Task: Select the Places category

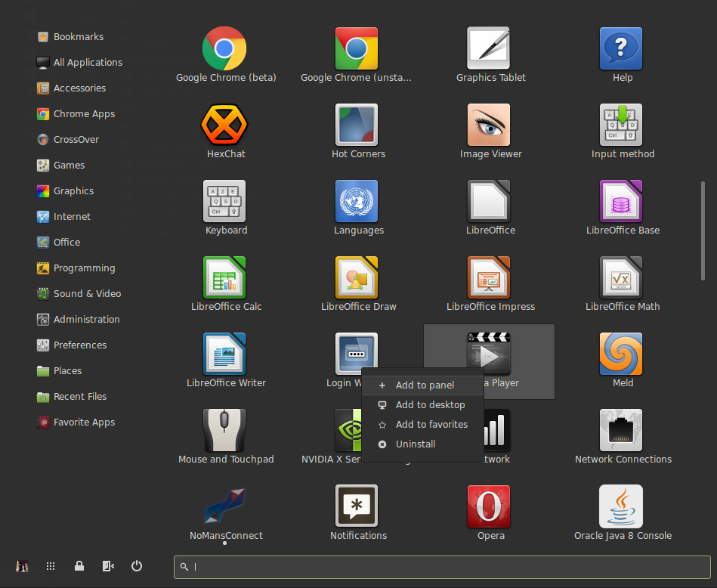Action: (60, 370)
